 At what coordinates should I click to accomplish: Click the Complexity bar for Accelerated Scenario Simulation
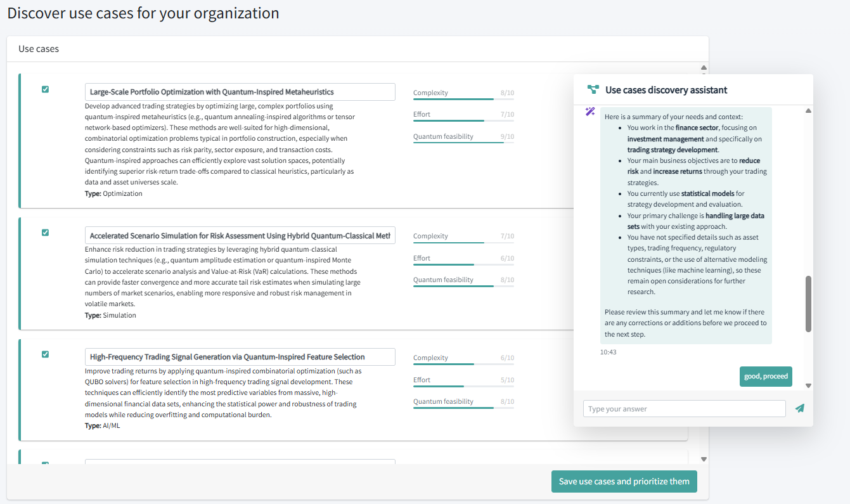pos(463,242)
